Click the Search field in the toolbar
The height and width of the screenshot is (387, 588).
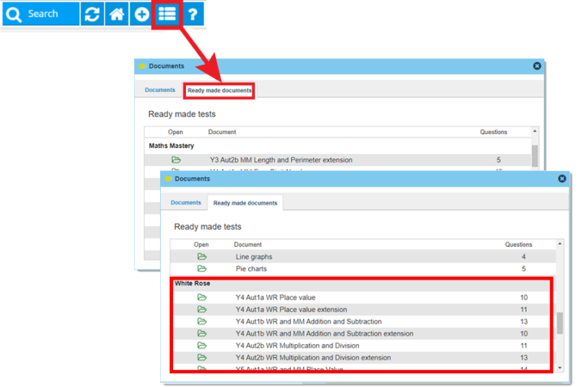(x=41, y=15)
